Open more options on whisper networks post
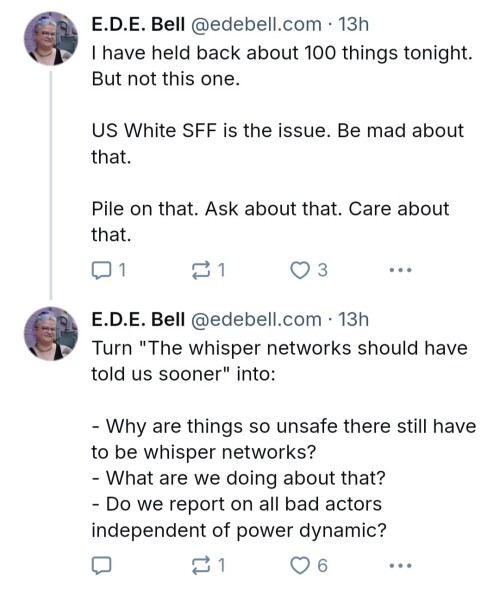The image size is (500, 590). pos(400,566)
